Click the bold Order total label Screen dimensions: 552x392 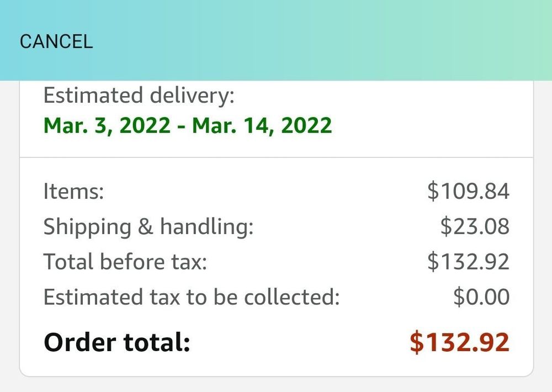click(x=116, y=342)
